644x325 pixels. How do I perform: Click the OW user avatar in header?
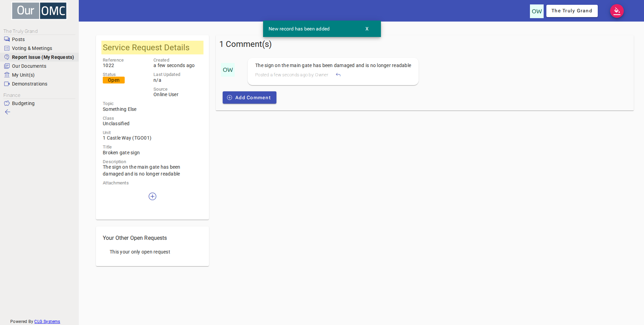pos(536,11)
